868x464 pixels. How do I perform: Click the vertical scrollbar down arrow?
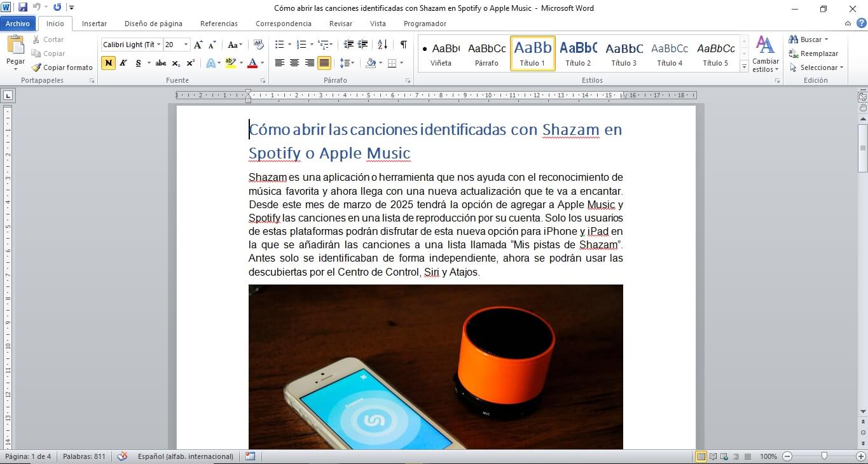pyautogui.click(x=863, y=411)
